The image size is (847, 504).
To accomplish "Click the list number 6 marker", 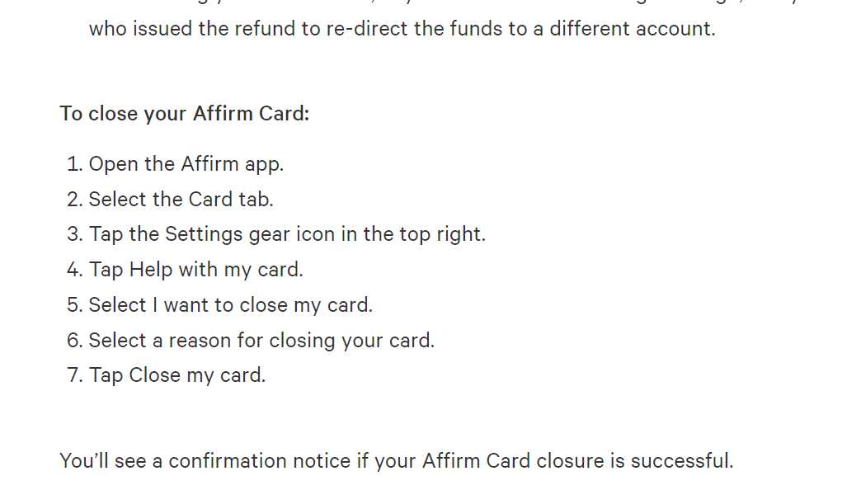I will point(74,341).
